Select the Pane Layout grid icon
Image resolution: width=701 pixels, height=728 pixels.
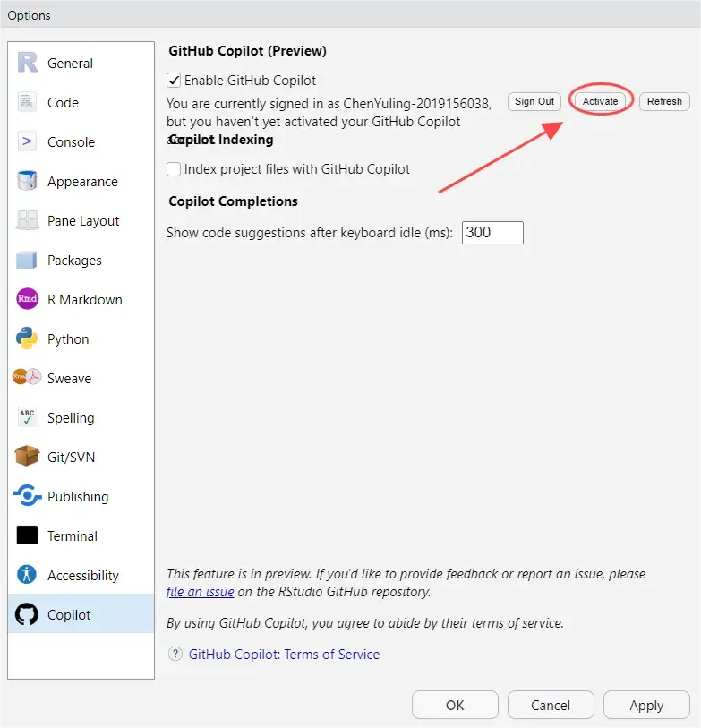click(x=28, y=220)
